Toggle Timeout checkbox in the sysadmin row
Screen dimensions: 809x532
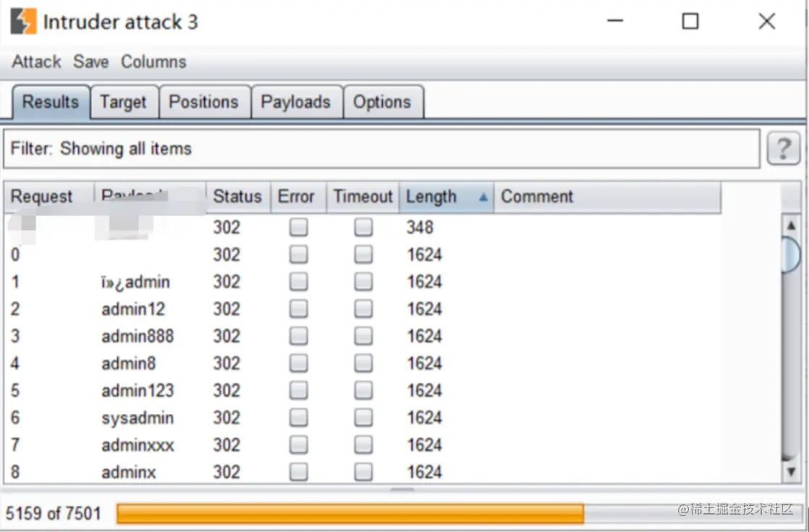coord(363,418)
